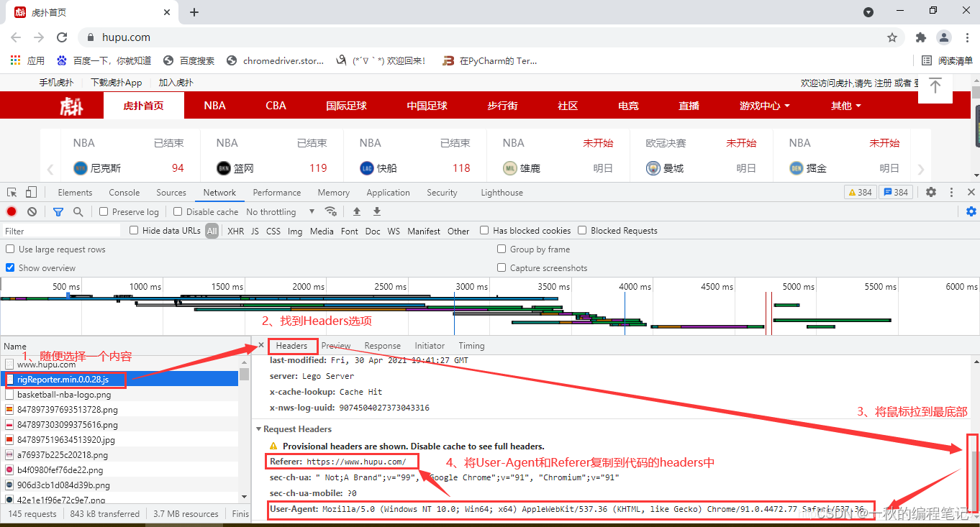Reload the hupu.com page
Viewport: 980px width, 527px height.
click(62, 37)
